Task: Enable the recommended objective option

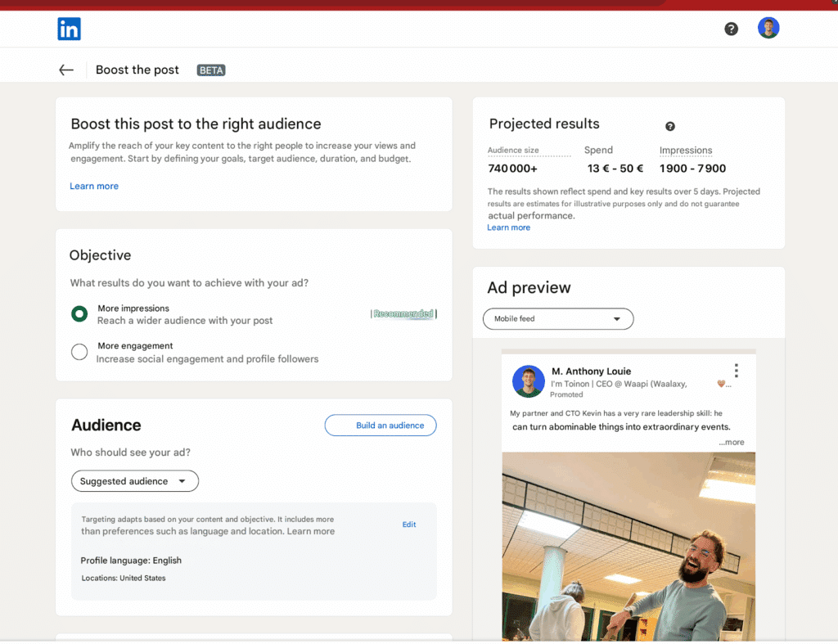Action: (79, 313)
